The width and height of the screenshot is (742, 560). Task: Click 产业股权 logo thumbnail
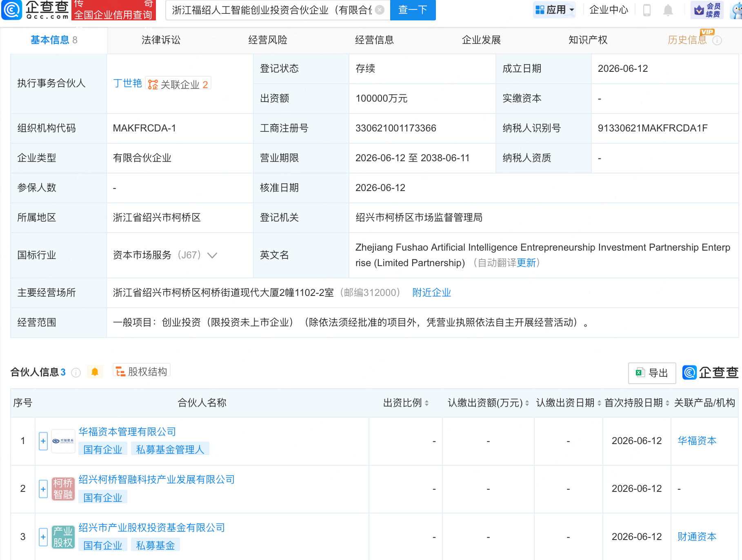[x=63, y=537]
